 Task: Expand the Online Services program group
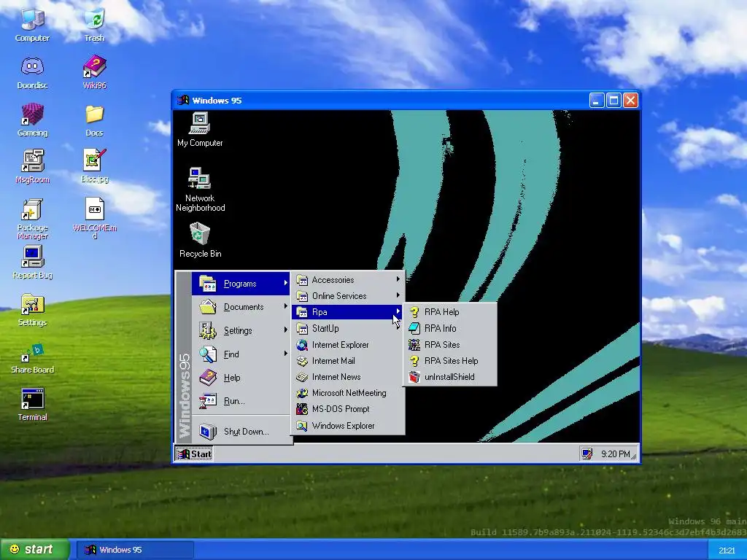pyautogui.click(x=348, y=296)
